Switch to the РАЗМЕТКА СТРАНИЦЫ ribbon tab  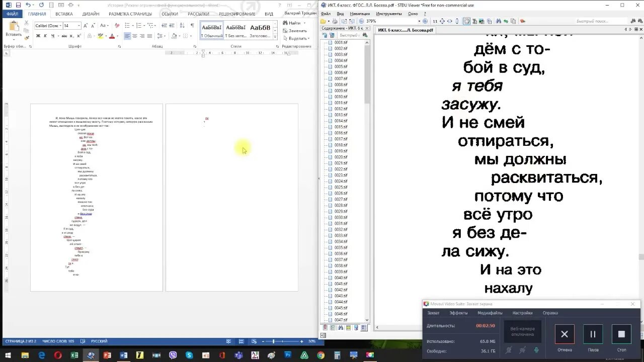(131, 14)
